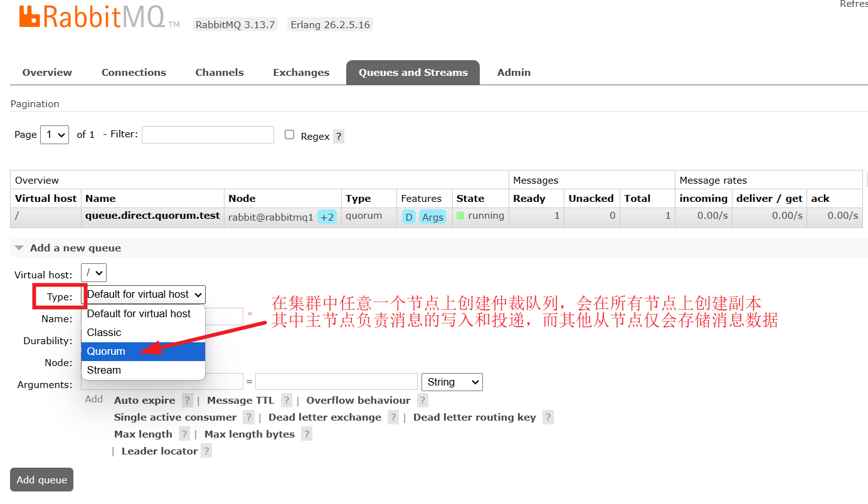
Task: Click the Max length bytes link
Action: [x=249, y=434]
